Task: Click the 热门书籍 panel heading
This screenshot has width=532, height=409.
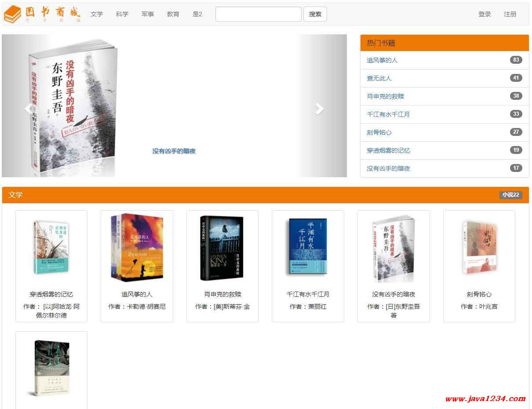Action: (445, 43)
